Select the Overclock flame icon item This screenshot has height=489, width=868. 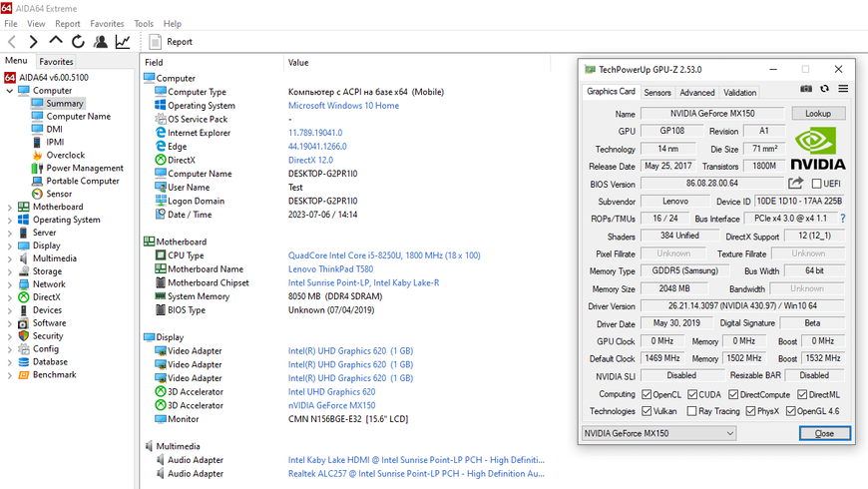pos(37,155)
